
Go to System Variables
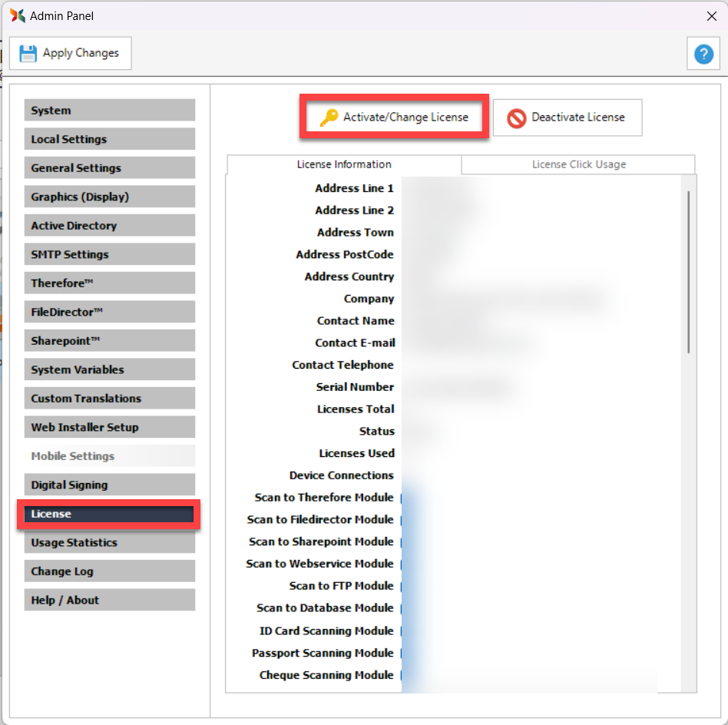pyautogui.click(x=109, y=369)
